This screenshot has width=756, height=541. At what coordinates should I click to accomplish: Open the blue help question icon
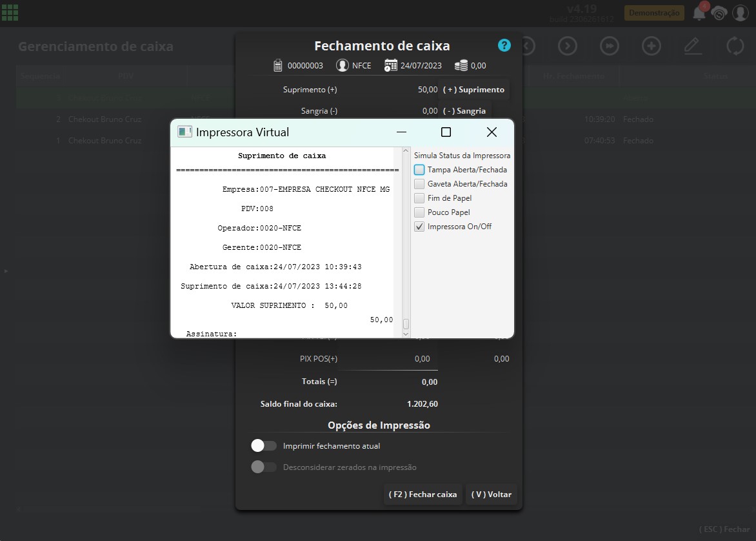tap(504, 45)
